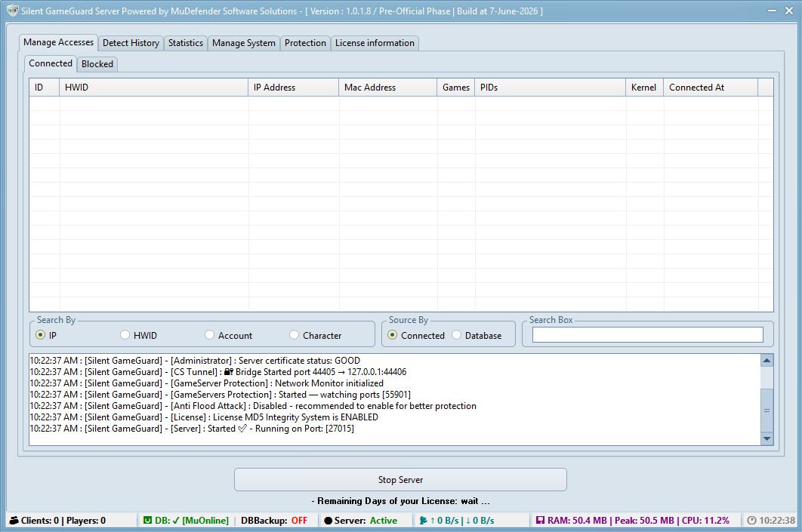
Task: View the License information tab
Action: 375,43
